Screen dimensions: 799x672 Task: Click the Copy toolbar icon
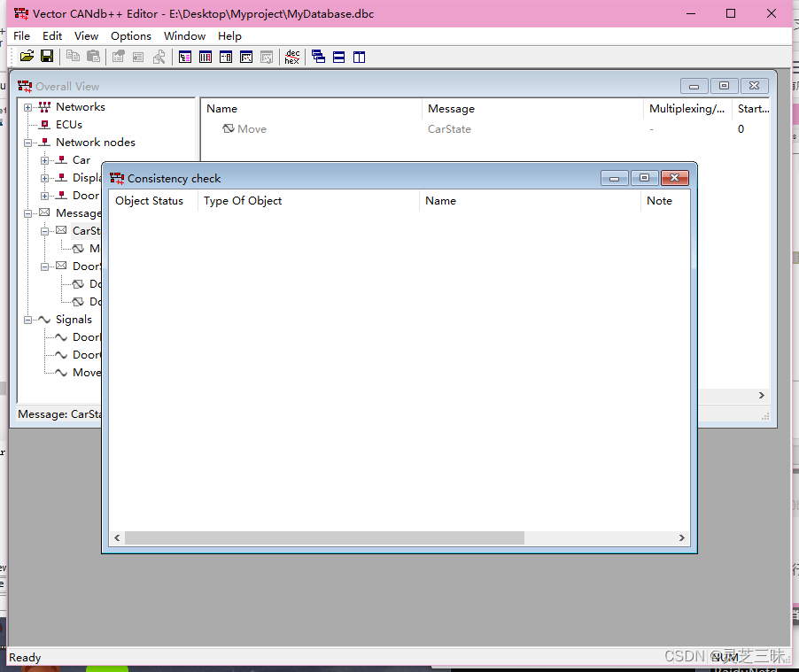pyautogui.click(x=73, y=57)
